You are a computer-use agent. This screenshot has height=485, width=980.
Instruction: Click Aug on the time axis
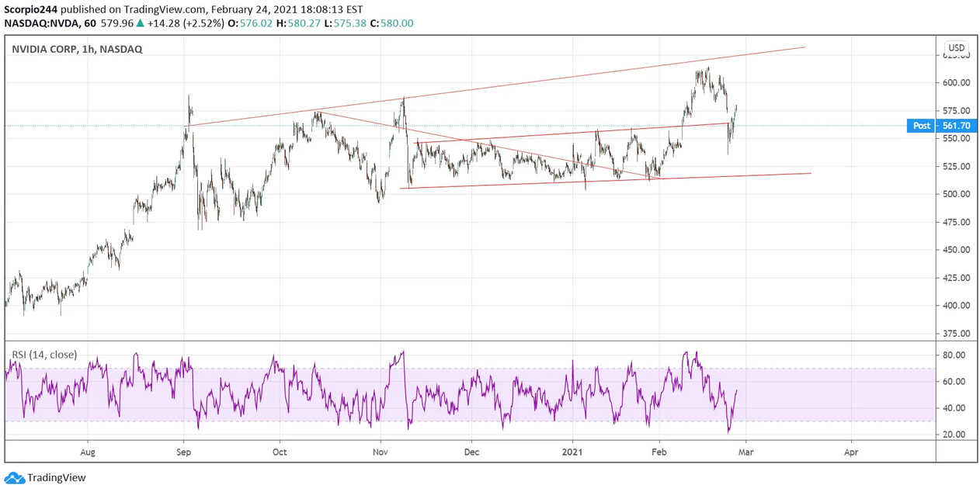point(88,451)
